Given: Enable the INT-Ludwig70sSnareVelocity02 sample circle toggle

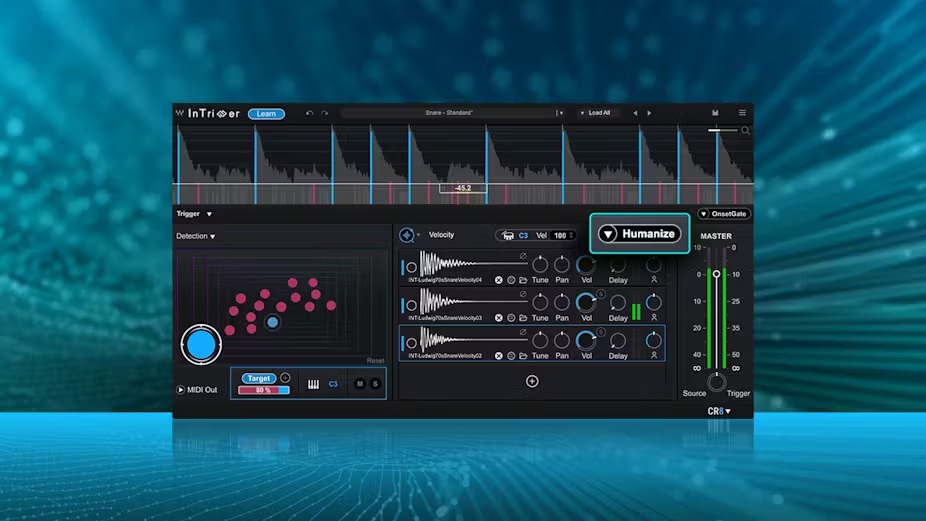Looking at the screenshot, I should pos(411,343).
